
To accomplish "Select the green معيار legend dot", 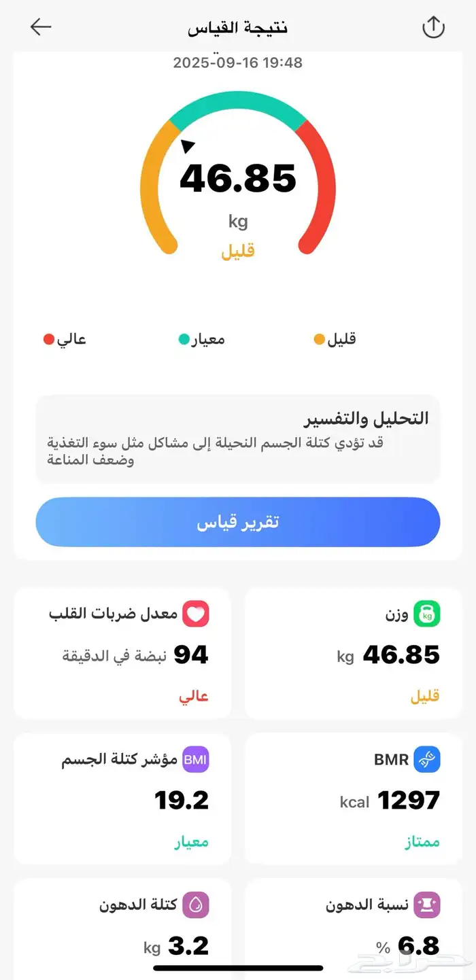I will [184, 339].
